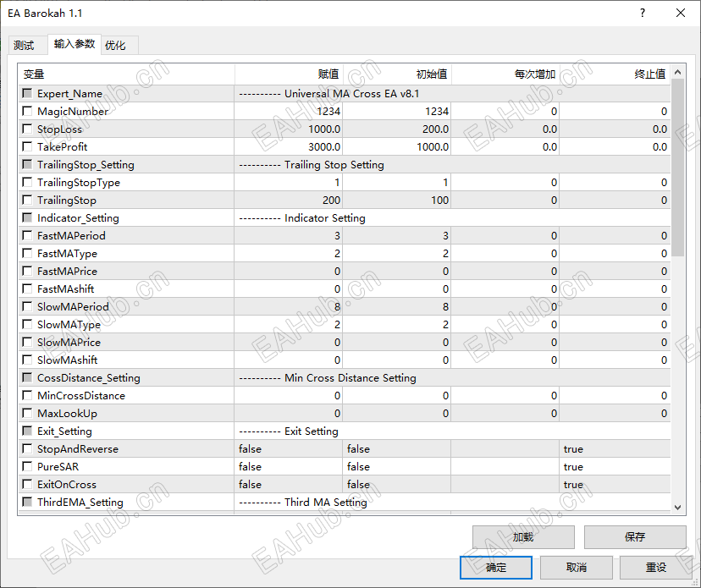
Task: Cancel the dialog with 取消
Action: [577, 568]
